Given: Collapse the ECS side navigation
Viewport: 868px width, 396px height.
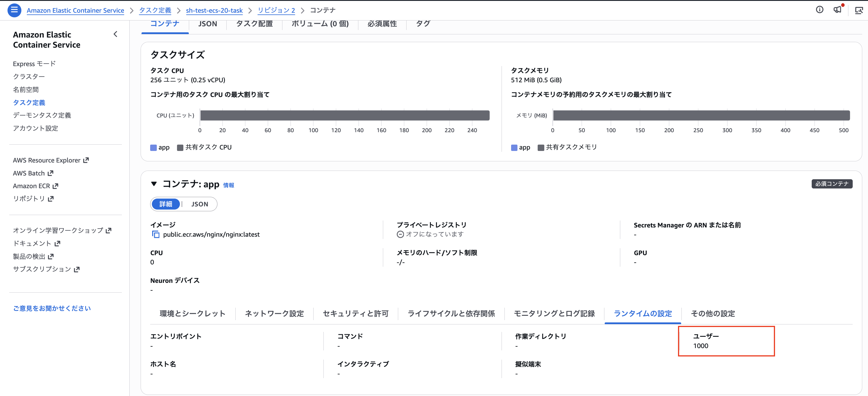Looking at the screenshot, I should (115, 34).
